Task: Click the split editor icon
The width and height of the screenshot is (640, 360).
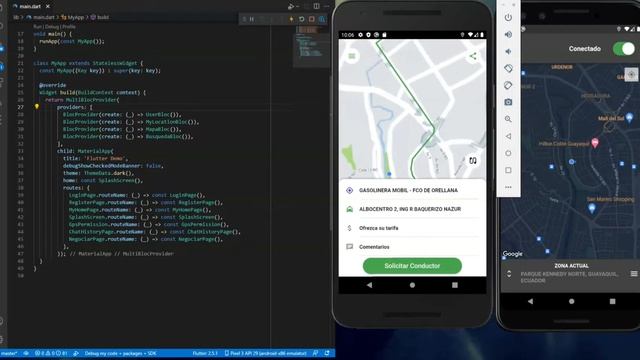Action: [x=316, y=6]
